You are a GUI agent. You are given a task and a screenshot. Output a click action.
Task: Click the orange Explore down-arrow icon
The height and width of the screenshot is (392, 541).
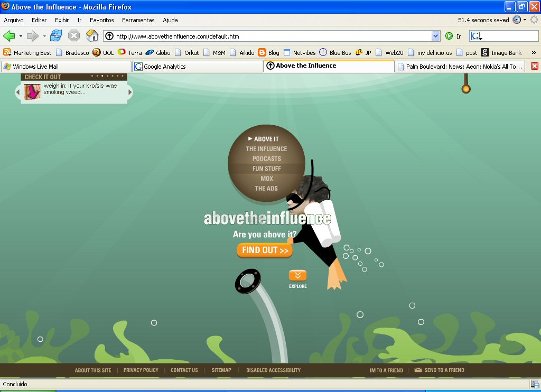(298, 275)
